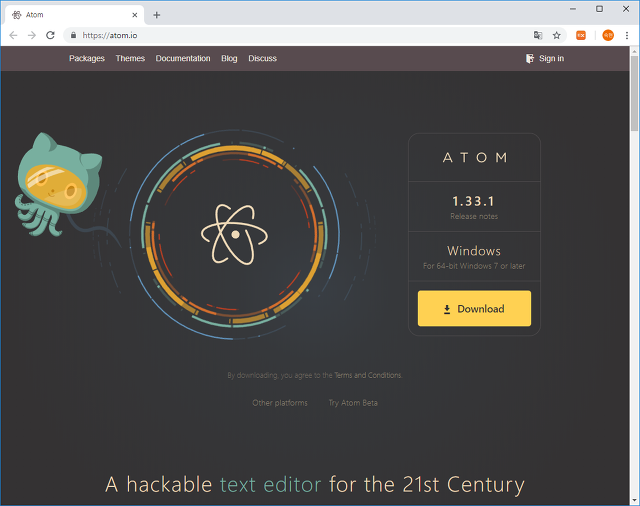Image resolution: width=640 pixels, height=506 pixels.
Task: Download Atom with the yellow Download button
Action: point(474,308)
